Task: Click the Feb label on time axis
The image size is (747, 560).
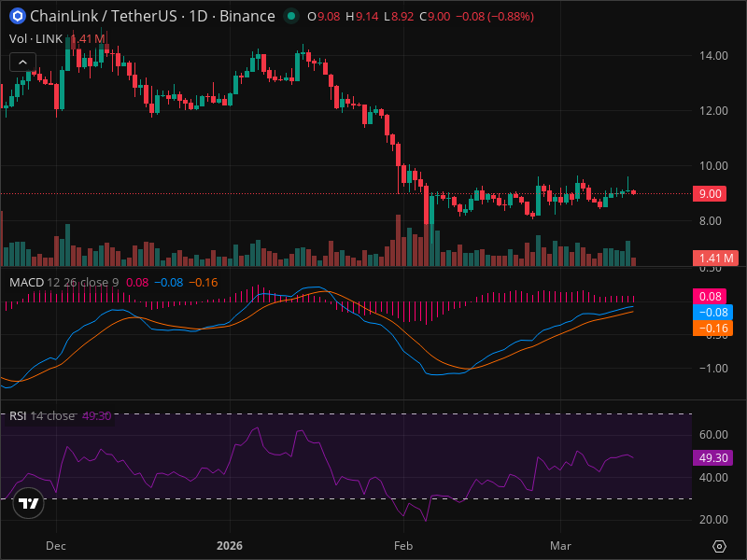Action: coord(403,546)
